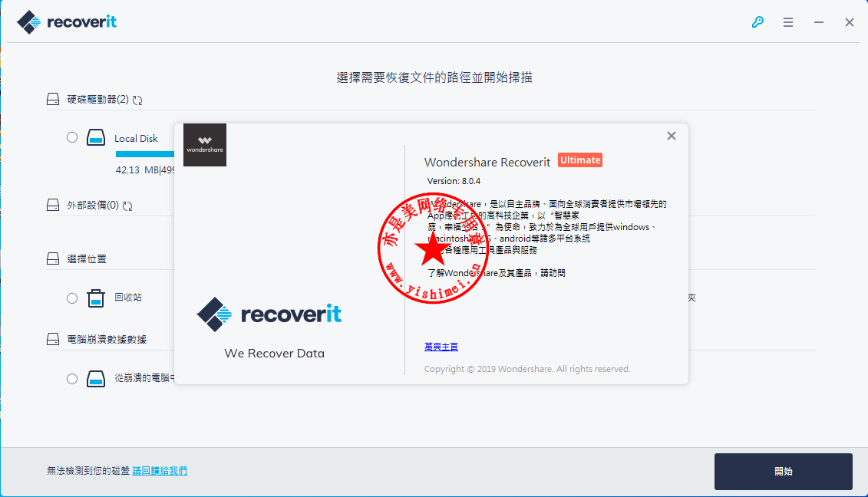The image size is (868, 497).
Task: Select the Local Disk radio button
Action: pos(72,137)
